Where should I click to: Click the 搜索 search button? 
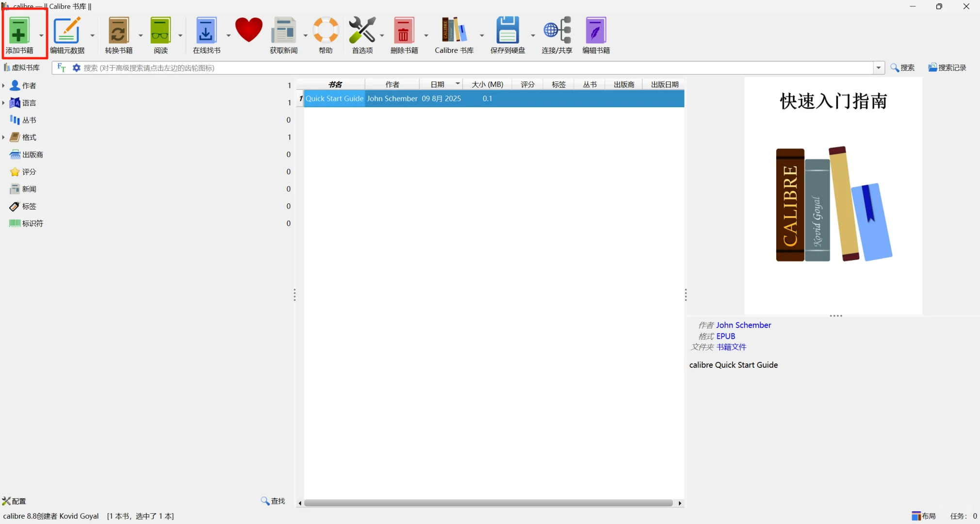coord(902,67)
